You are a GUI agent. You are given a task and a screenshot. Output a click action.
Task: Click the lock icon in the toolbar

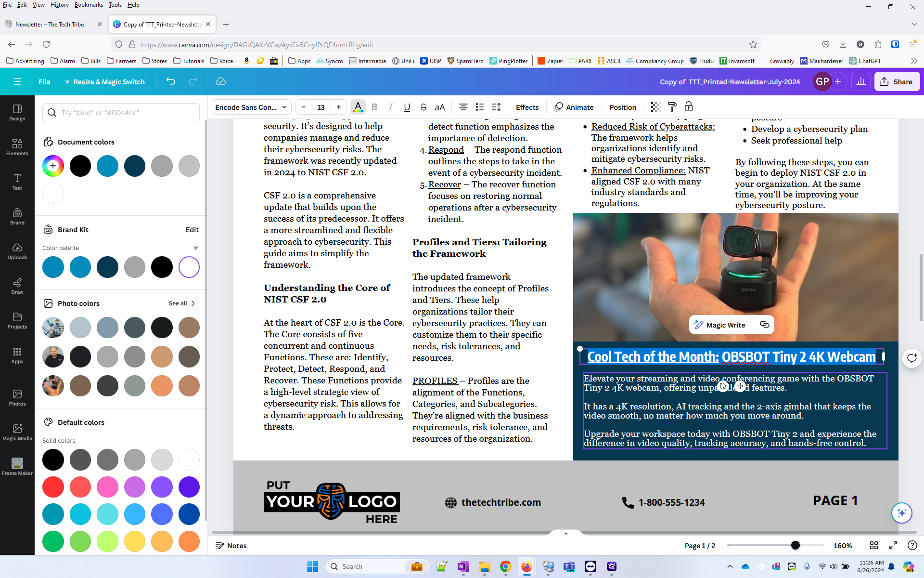tap(689, 107)
